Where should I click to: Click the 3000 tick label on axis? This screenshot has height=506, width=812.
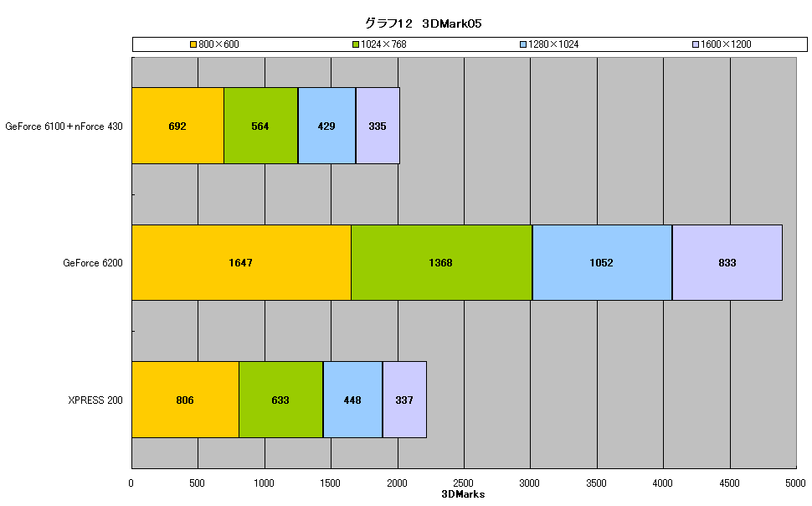coord(529,483)
